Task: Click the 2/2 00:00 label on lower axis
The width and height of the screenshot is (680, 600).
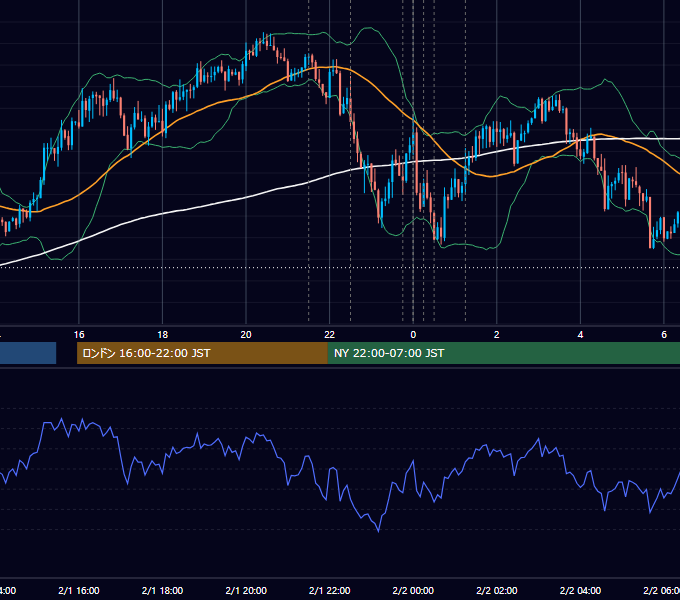Action: [x=413, y=590]
